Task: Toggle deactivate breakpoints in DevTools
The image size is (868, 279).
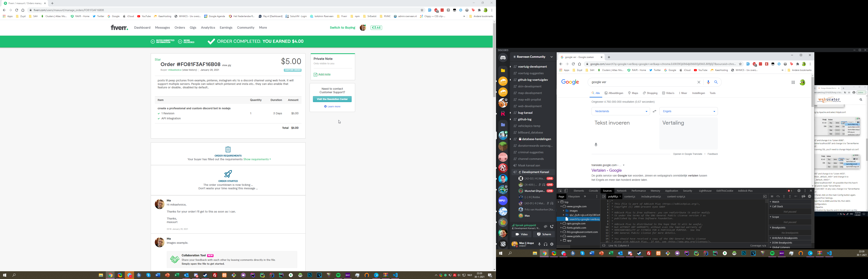Action: (803, 196)
